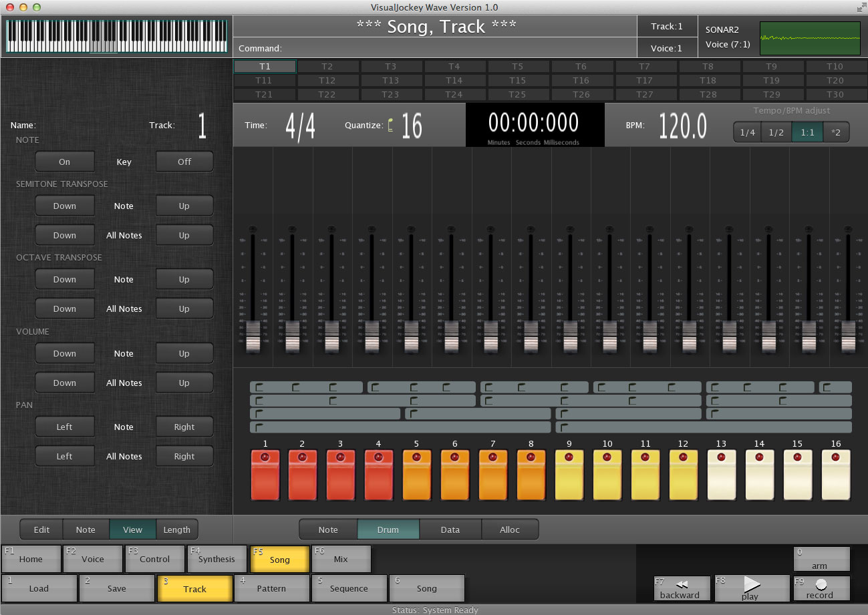Image resolution: width=868 pixels, height=615 pixels.
Task: Click the last mixer fader handle
Action: (x=849, y=336)
